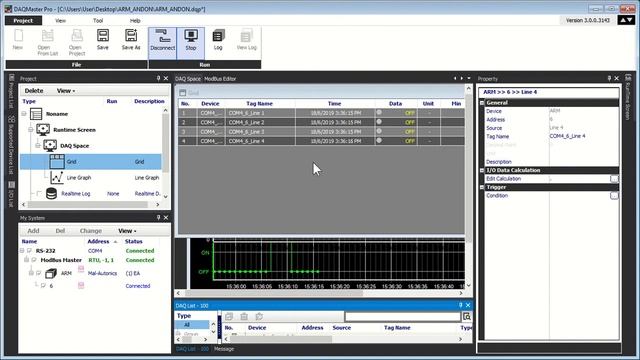Pin the Project panel
640x360 pixels.
pos(158,78)
